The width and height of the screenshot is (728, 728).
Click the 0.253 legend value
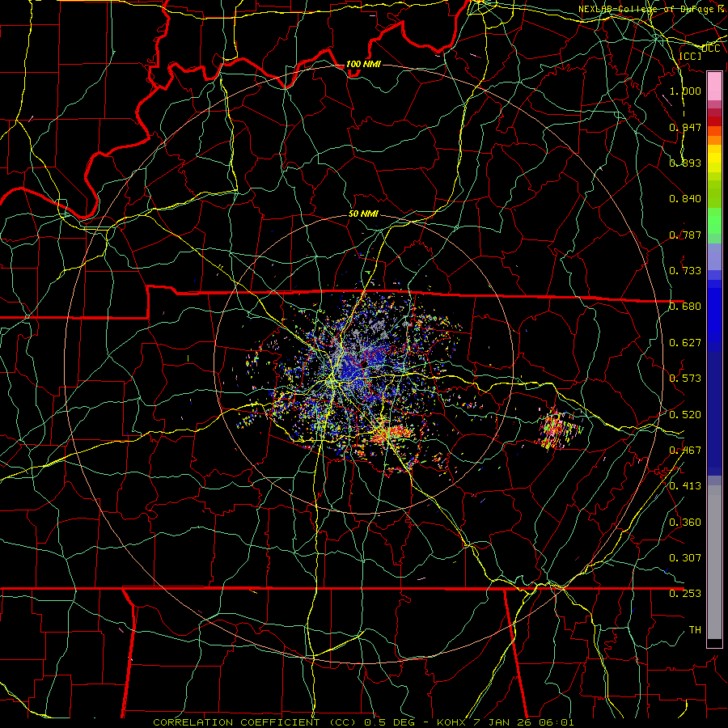coord(685,594)
